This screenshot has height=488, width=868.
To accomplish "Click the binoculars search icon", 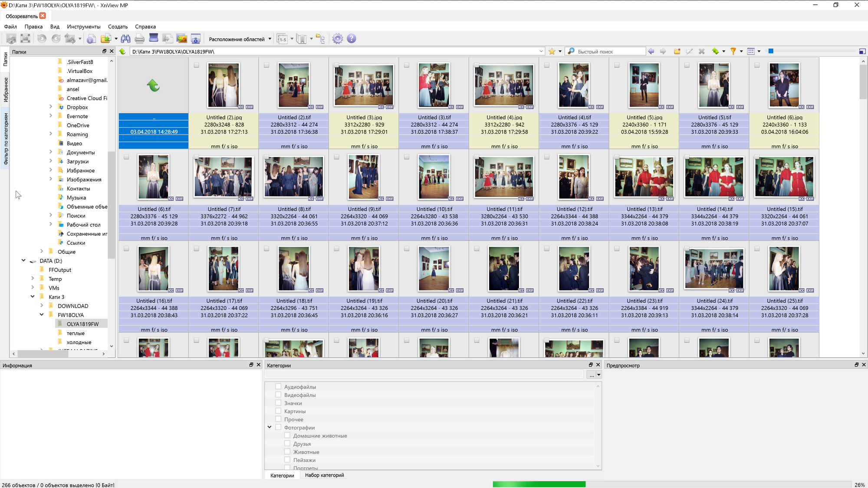I will tap(125, 39).
